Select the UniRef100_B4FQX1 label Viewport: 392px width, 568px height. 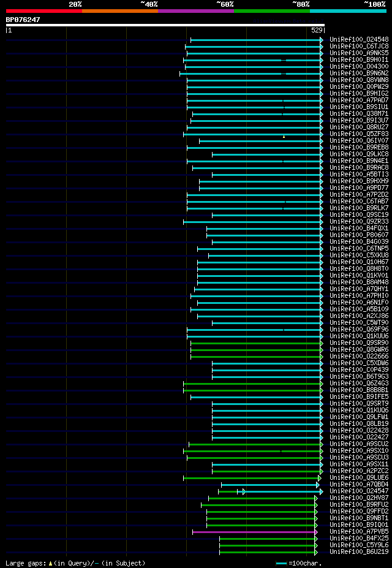tap(359, 228)
